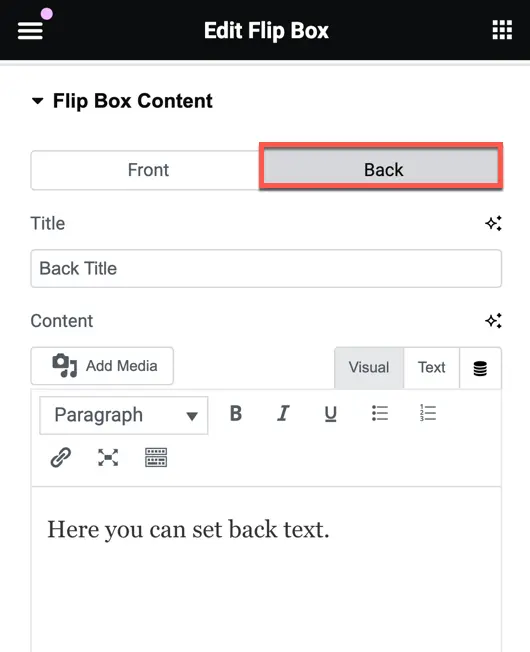Viewport: 530px width, 652px height.
Task: Insert a bulleted list
Action: click(380, 414)
